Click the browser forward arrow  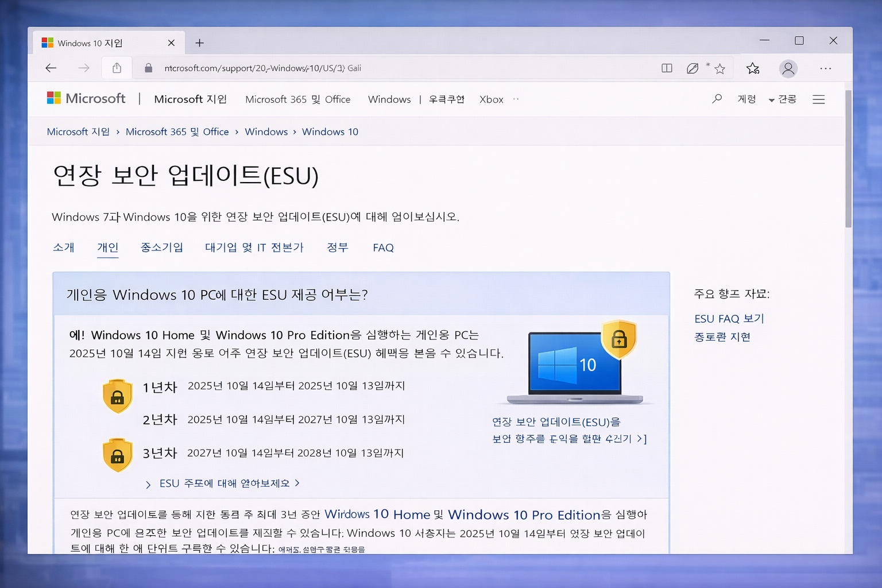84,68
